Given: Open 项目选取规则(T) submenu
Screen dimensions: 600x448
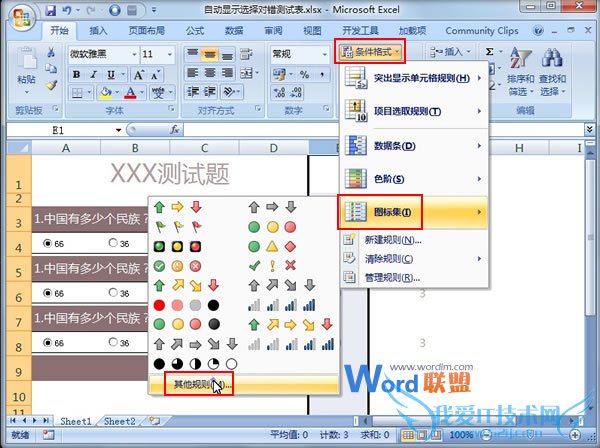Looking at the screenshot, I should click(414, 111).
